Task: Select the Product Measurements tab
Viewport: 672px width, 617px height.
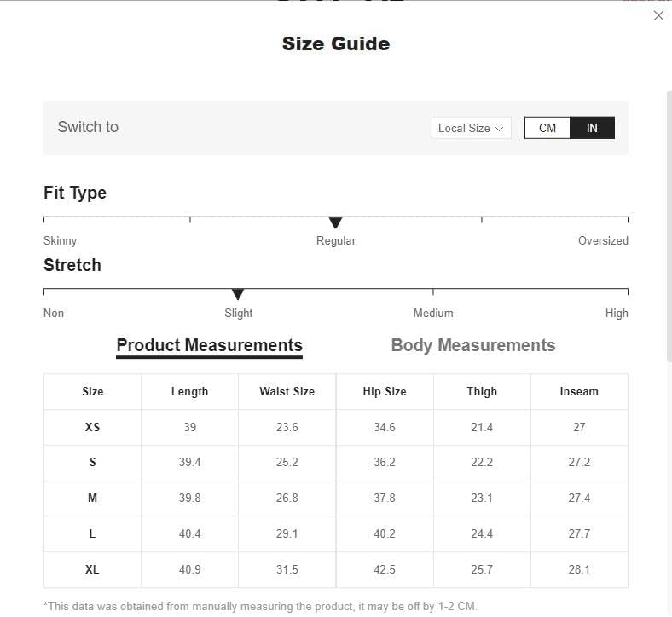Action: (x=210, y=345)
